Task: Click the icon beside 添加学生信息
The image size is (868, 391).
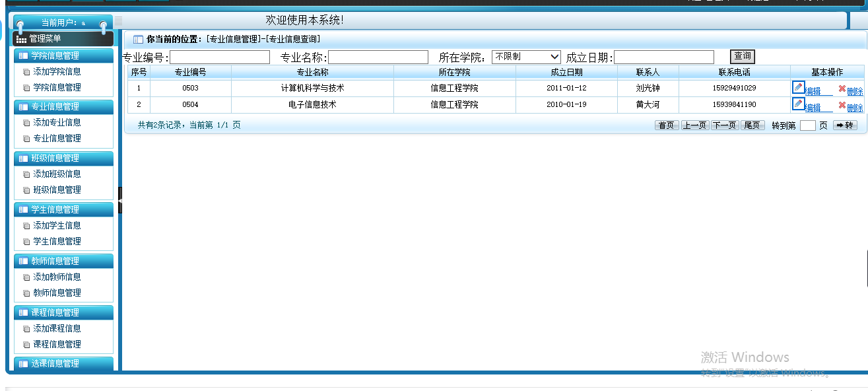Action: coord(26,226)
